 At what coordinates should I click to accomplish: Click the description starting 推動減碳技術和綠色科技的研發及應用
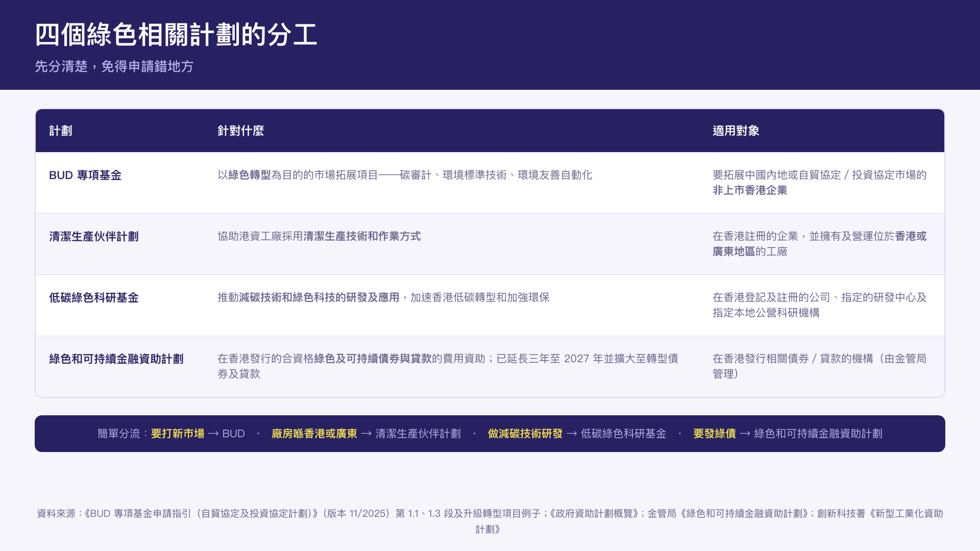(x=383, y=297)
